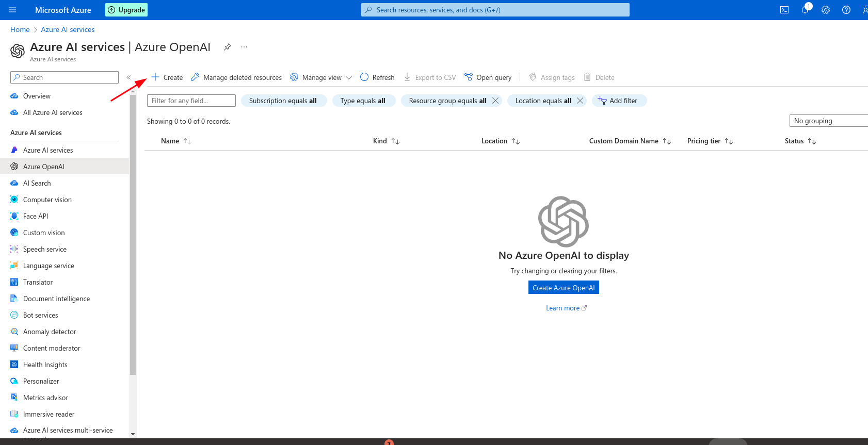Focus the sidebar Search box
Image resolution: width=868 pixels, height=445 pixels.
[65, 77]
